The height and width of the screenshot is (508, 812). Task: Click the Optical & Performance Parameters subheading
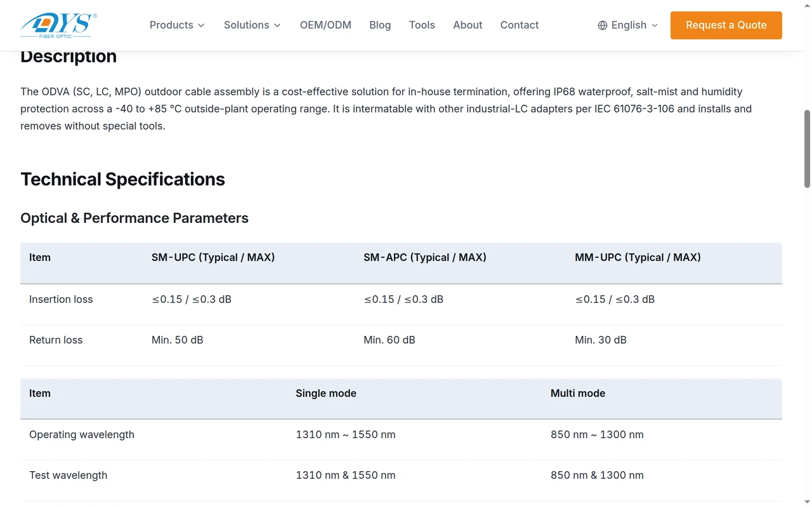[x=134, y=218]
